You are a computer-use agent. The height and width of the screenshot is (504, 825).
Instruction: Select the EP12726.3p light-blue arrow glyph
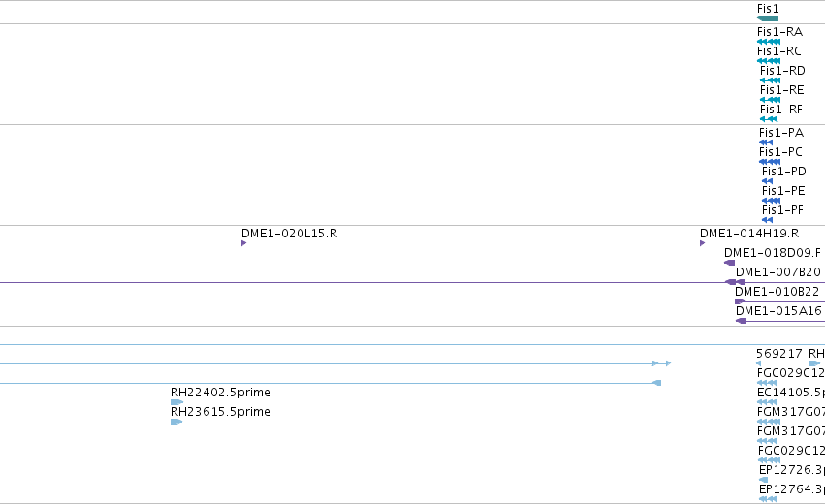(764, 480)
